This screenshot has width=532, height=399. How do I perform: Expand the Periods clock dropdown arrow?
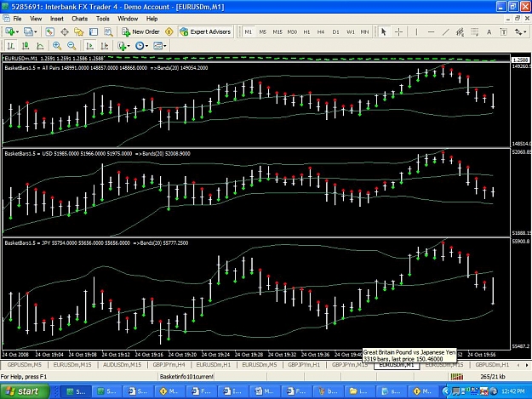coord(147,46)
